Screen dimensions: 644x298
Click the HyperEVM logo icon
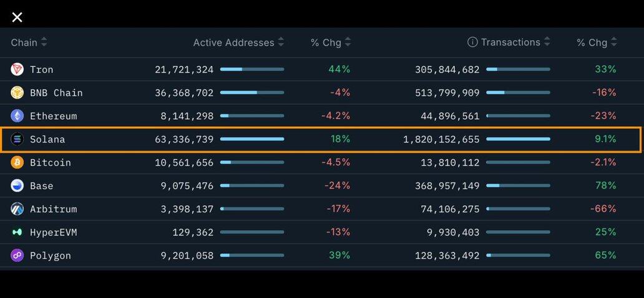click(17, 232)
